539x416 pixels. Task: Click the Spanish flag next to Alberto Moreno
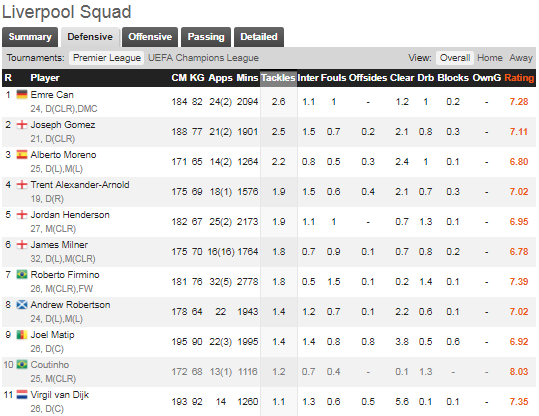click(22, 155)
